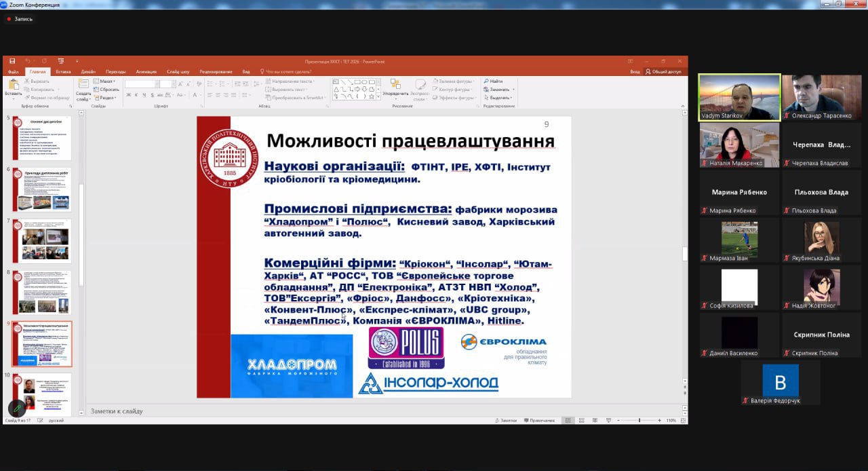Screen dimensions: 868x471
Task: Click the pen annotation circle icon
Action: point(17,408)
